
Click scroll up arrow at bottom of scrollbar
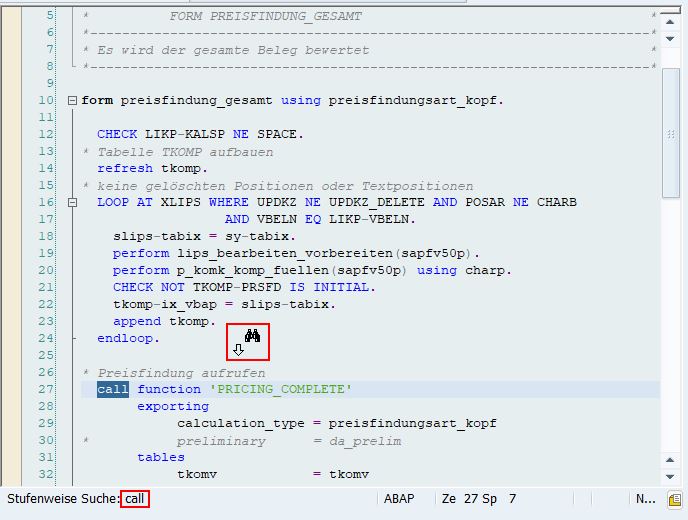click(670, 460)
